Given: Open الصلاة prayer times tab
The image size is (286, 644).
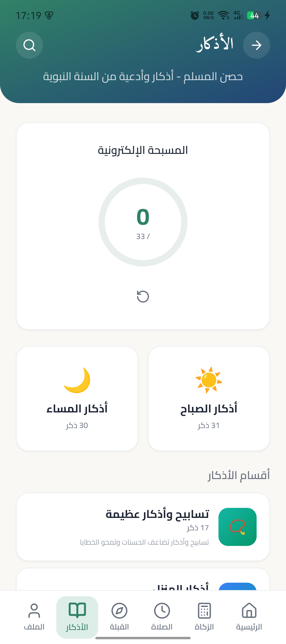Looking at the screenshot, I should pos(162,617).
